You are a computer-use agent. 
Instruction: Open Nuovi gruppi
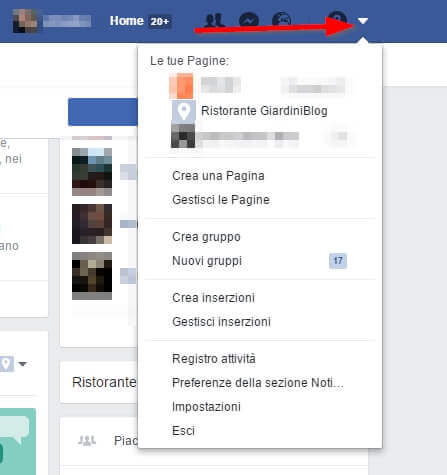point(207,261)
